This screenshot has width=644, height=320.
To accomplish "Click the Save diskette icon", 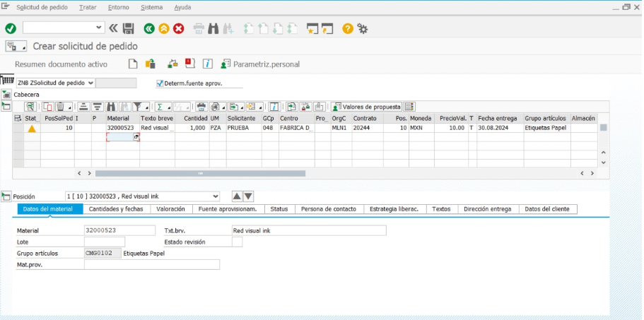I will click(x=129, y=28).
